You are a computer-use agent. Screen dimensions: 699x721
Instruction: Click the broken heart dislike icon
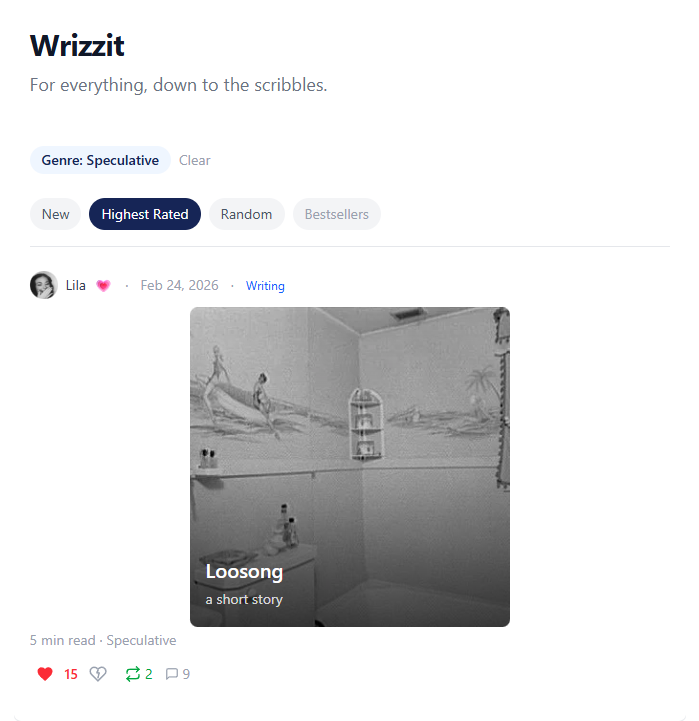click(x=97, y=674)
